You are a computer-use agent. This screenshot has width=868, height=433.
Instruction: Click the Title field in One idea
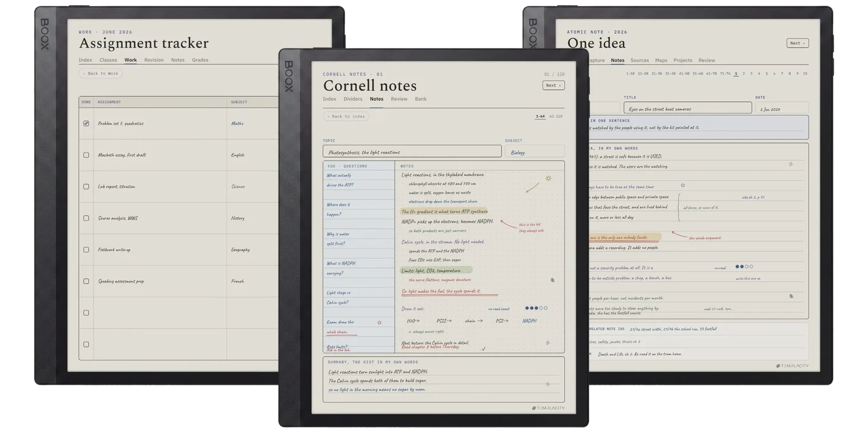pyautogui.click(x=688, y=109)
